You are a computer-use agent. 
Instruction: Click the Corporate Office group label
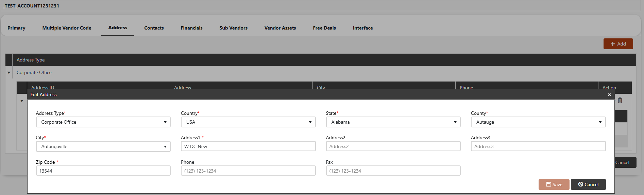click(34, 72)
